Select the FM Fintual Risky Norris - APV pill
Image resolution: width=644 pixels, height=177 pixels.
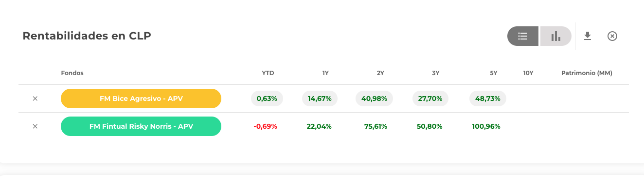[141, 126]
